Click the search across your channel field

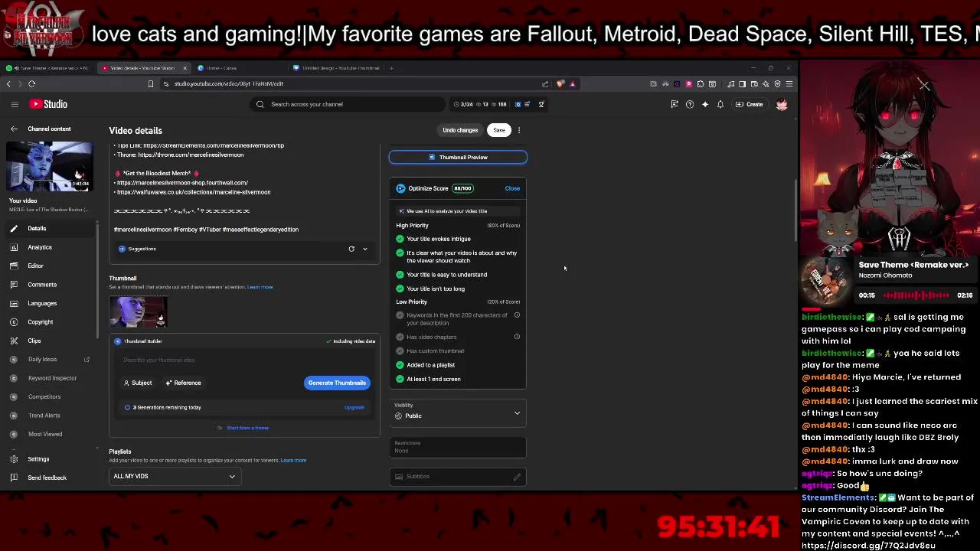click(348, 104)
